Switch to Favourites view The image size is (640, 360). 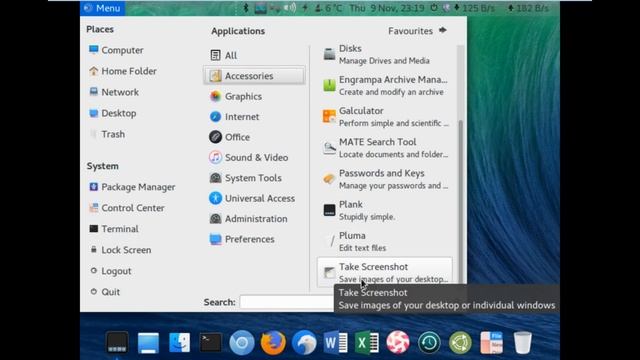417,31
